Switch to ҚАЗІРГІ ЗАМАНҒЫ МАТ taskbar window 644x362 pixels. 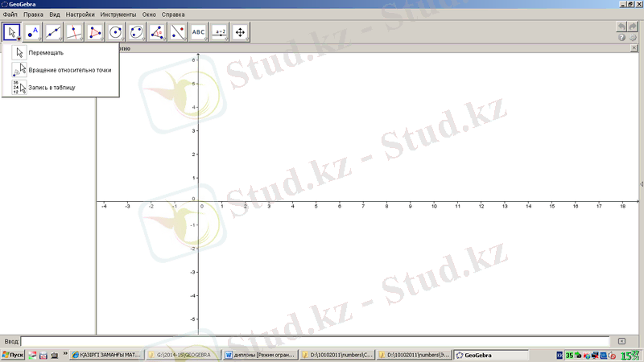(x=107, y=355)
